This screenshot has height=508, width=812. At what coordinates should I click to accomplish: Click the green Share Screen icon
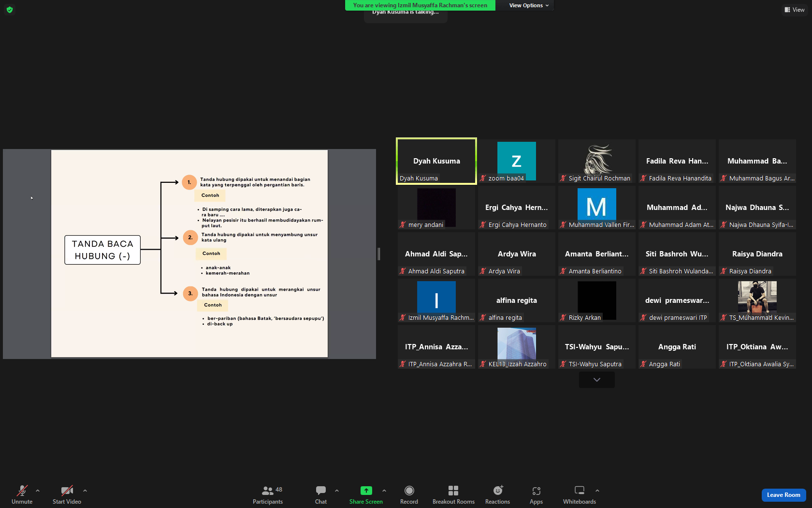pos(366,491)
